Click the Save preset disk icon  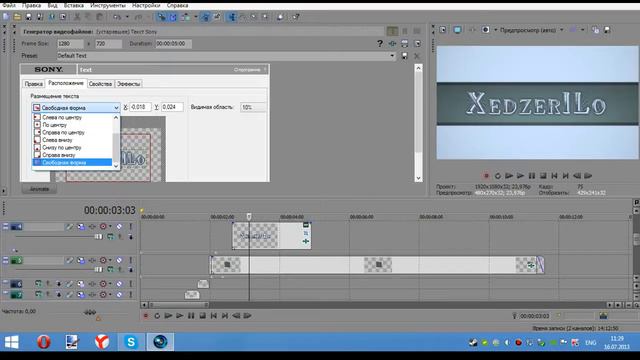404,56
